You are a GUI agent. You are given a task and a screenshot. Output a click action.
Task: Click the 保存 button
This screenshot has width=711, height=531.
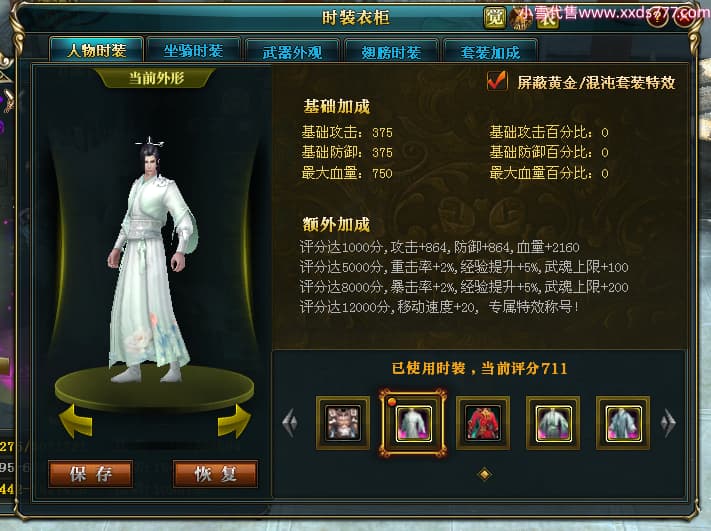click(91, 474)
